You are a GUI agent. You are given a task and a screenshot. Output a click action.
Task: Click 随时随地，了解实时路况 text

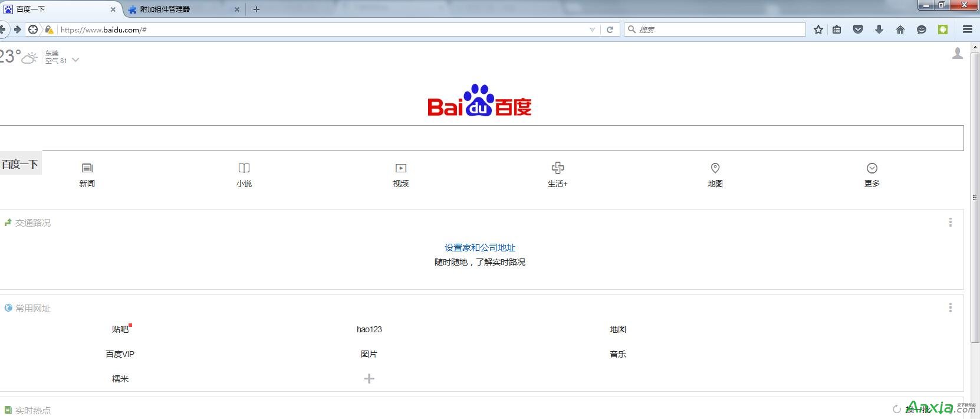click(x=480, y=262)
